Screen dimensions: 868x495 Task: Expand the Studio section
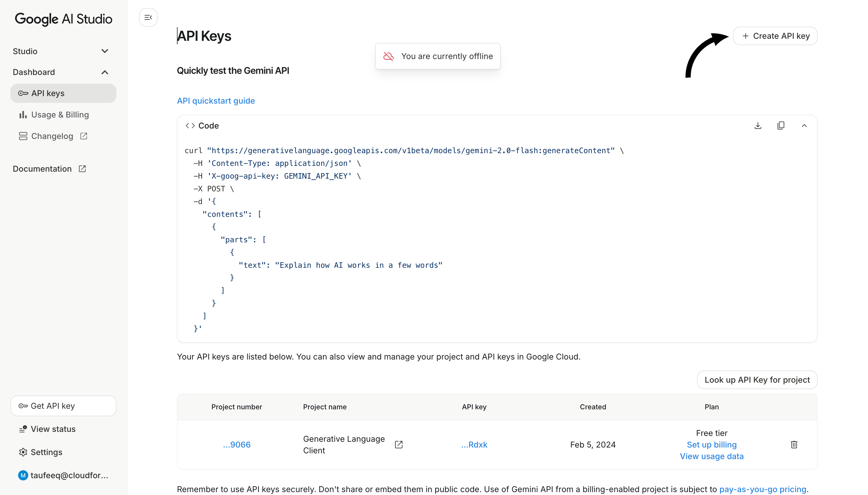(105, 51)
